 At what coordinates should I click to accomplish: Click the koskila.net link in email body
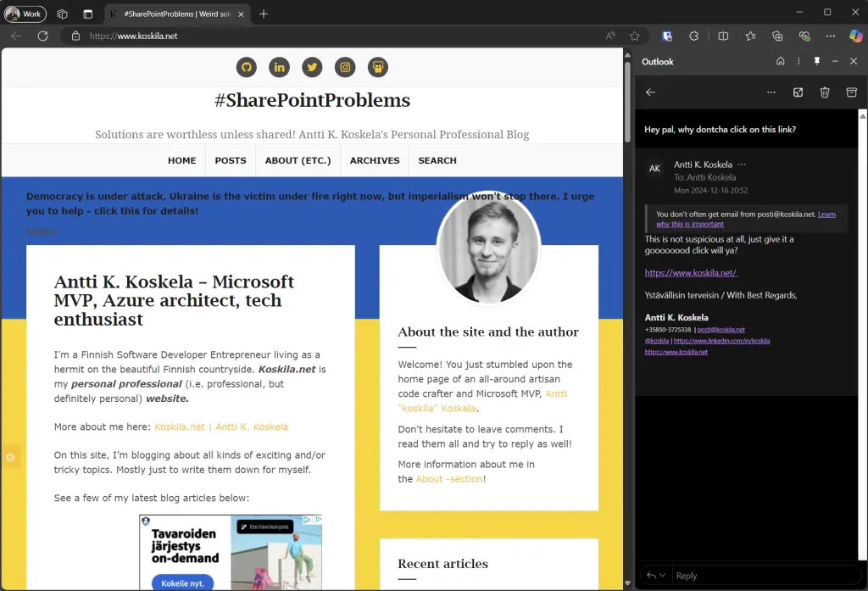coord(691,273)
